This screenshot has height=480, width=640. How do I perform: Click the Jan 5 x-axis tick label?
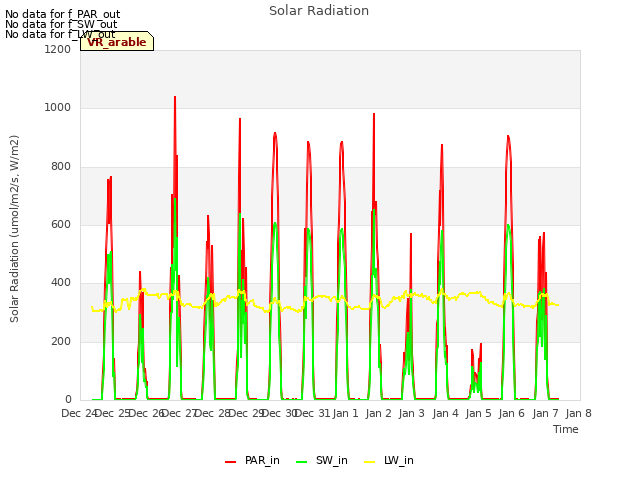point(478,413)
